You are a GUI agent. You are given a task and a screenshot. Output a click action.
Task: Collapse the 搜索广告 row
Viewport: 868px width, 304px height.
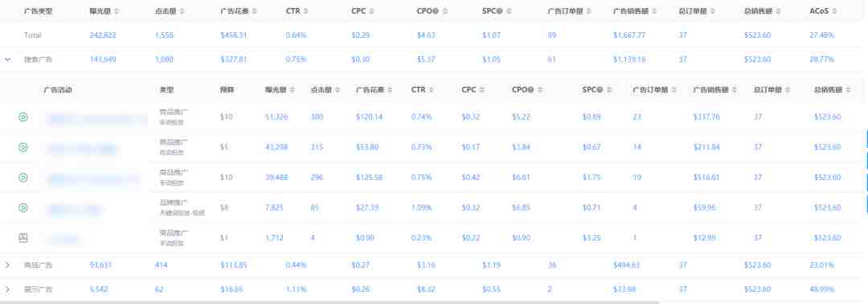8,60
